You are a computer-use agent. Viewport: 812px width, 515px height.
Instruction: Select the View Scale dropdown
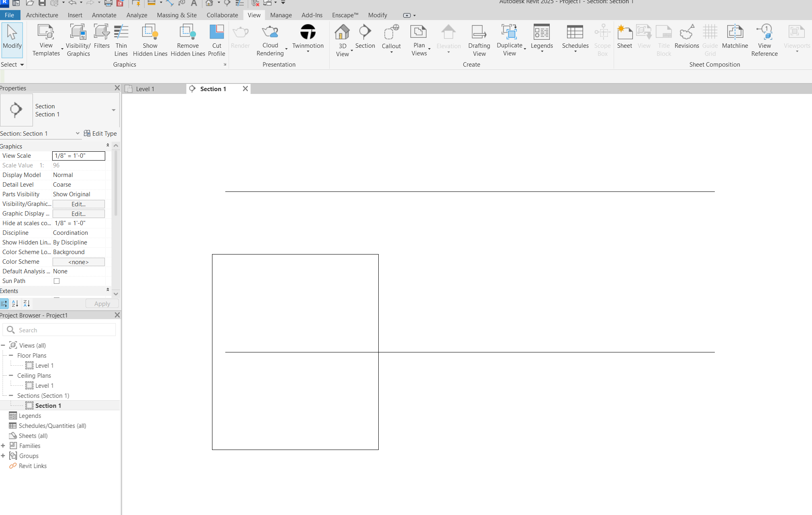tap(78, 155)
